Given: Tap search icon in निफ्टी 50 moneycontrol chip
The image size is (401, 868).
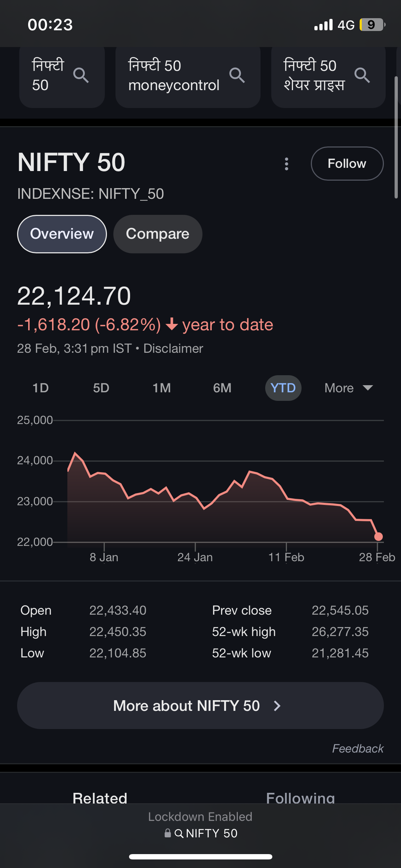Looking at the screenshot, I should point(237,75).
